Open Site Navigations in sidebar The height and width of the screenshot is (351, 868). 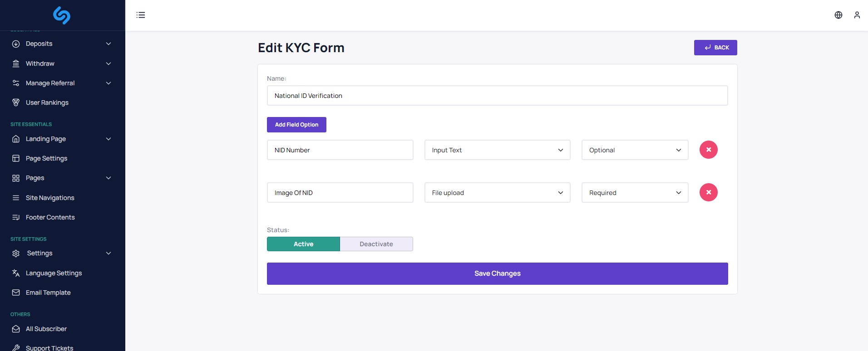(x=50, y=198)
